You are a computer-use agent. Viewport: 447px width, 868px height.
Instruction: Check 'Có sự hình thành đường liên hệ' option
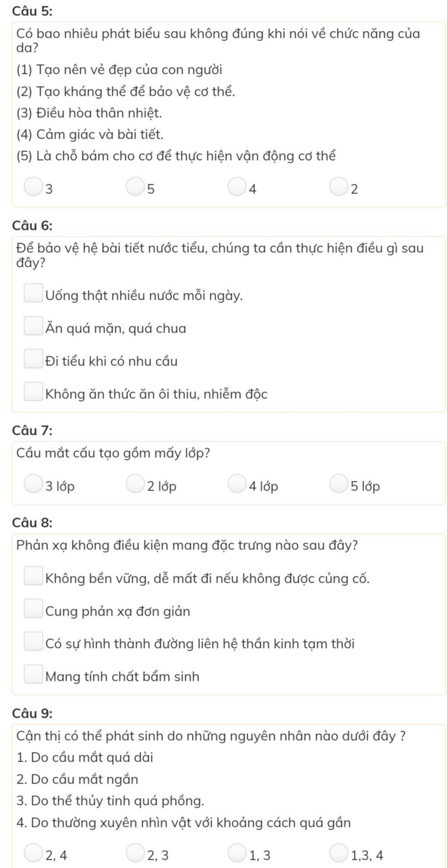point(33,641)
